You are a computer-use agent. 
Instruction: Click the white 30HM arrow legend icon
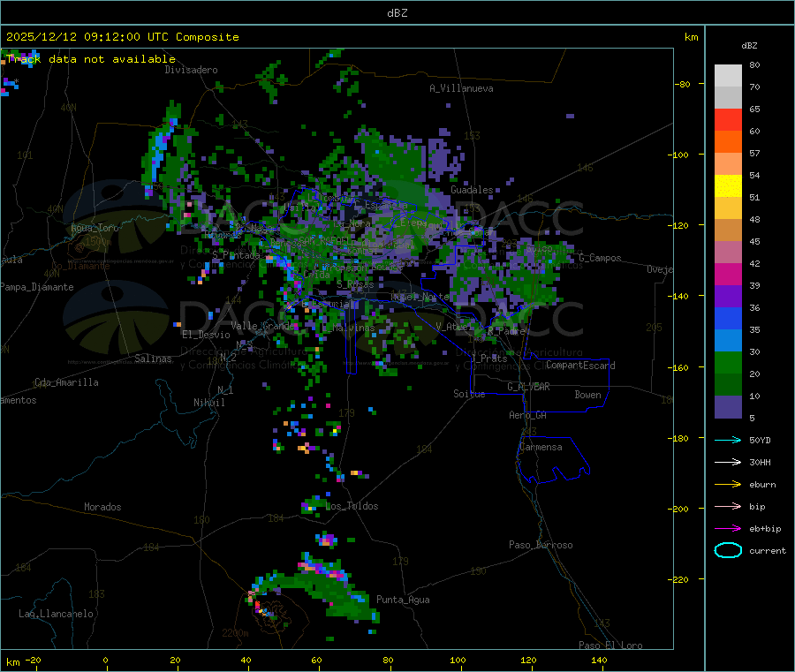[x=728, y=462]
